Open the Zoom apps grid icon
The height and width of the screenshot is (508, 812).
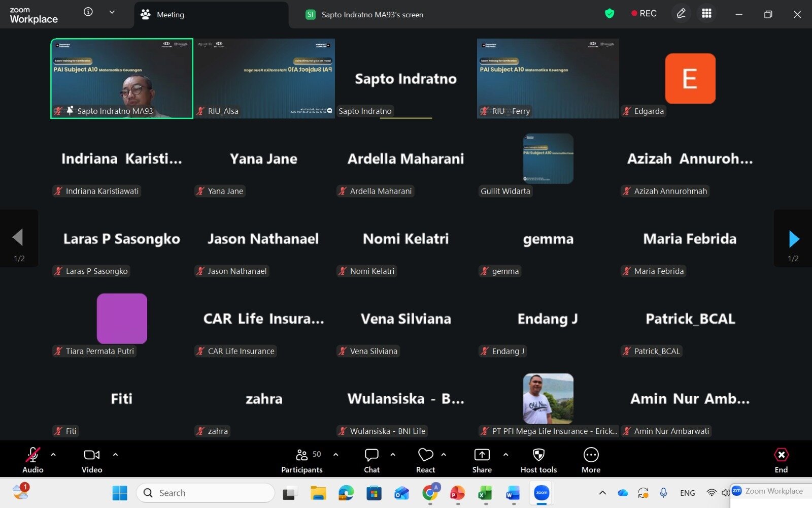pyautogui.click(x=706, y=14)
